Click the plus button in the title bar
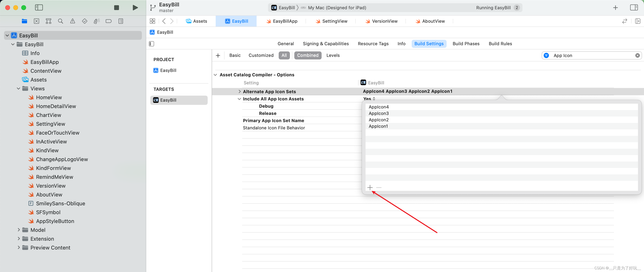Viewport: 644px width, 272px height. pos(615,7)
